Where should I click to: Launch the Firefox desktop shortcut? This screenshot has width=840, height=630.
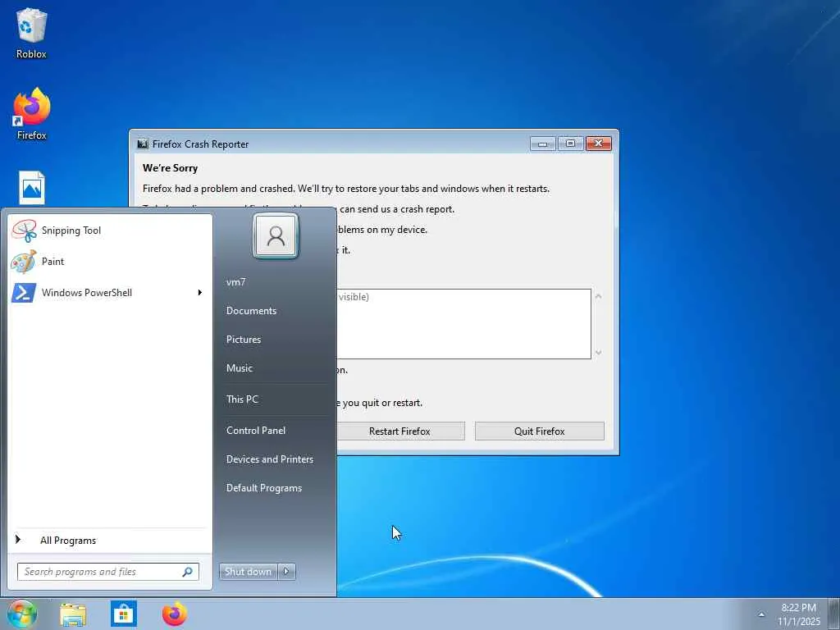pyautogui.click(x=32, y=114)
